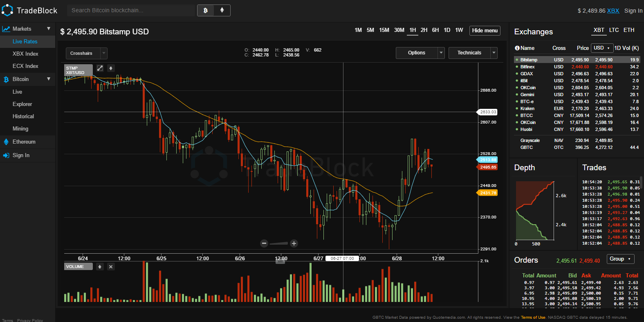
Task: Click the Depth chart graph
Action: [x=535, y=210]
